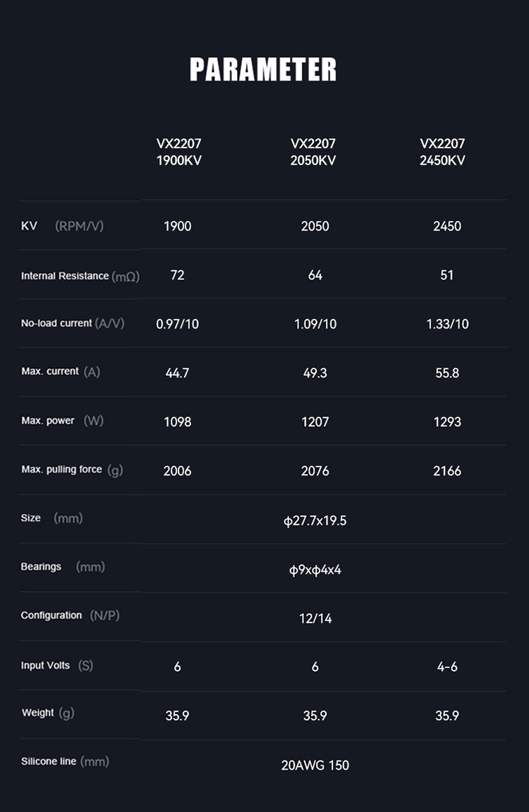The height and width of the screenshot is (812, 529).
Task: Select the VX2207 2450KV column header
Action: tap(442, 152)
